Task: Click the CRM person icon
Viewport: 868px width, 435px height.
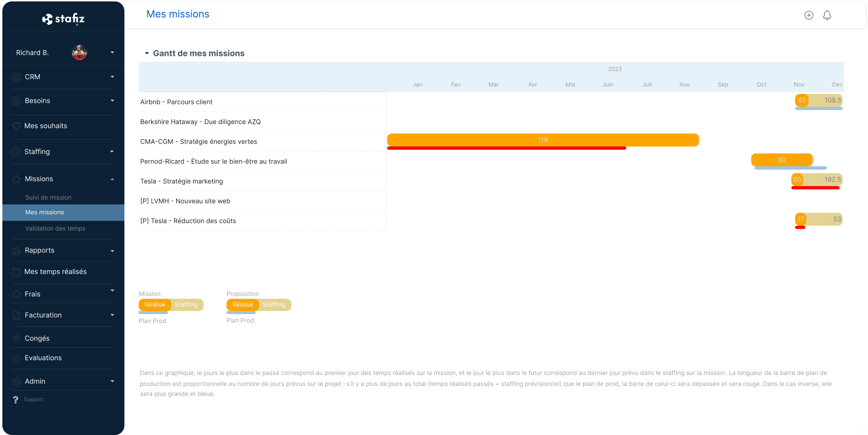Action: click(16, 77)
